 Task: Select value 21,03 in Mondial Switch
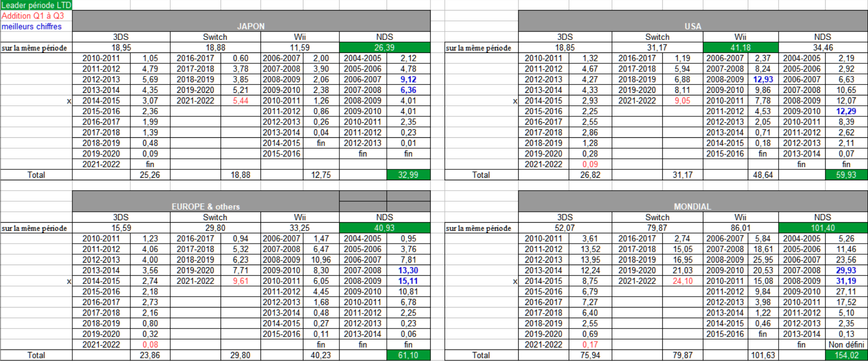pyautogui.click(x=682, y=270)
